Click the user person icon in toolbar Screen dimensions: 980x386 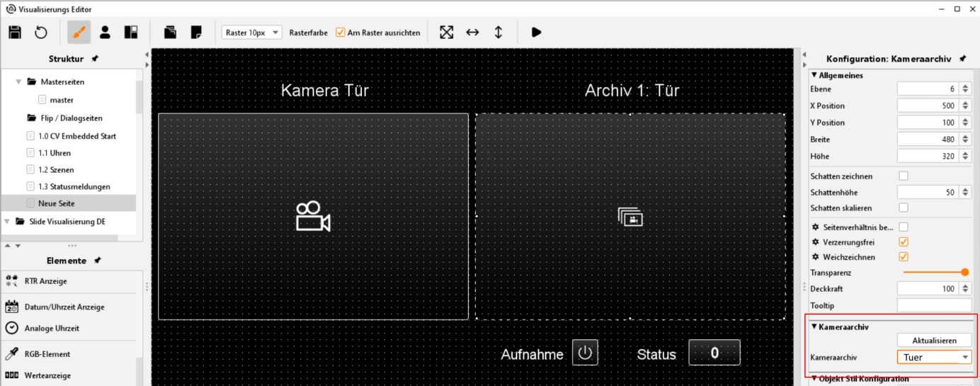point(105,33)
